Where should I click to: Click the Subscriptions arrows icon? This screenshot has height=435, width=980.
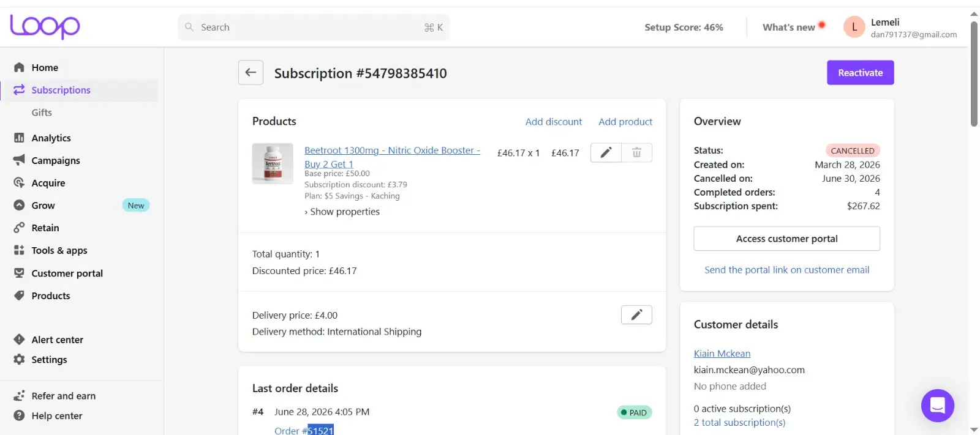pos(19,90)
